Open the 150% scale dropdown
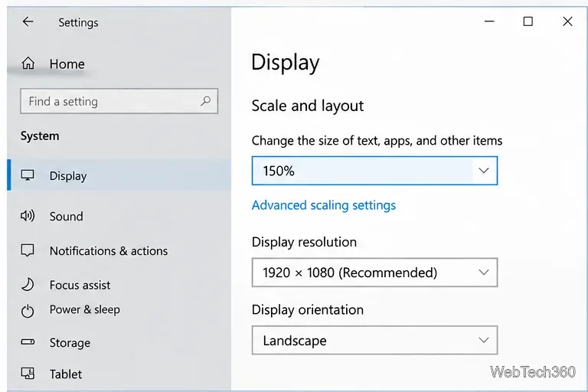588x392 pixels. click(x=374, y=171)
